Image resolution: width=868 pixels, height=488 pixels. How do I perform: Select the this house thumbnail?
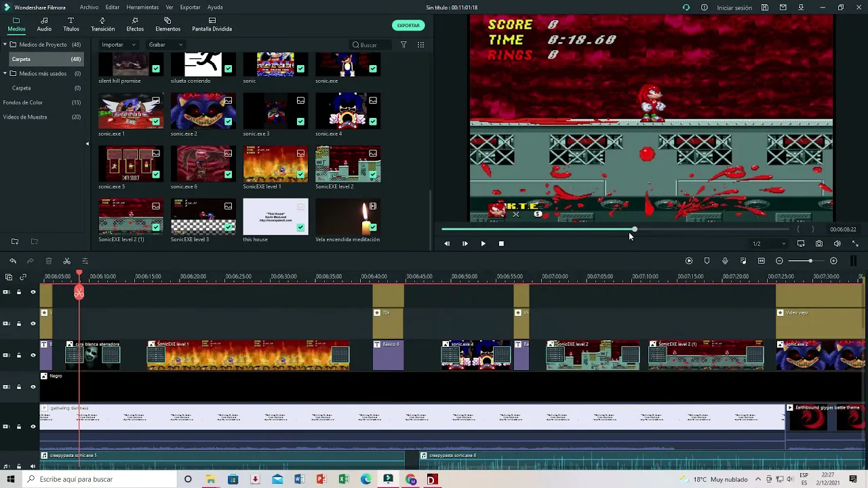[275, 217]
